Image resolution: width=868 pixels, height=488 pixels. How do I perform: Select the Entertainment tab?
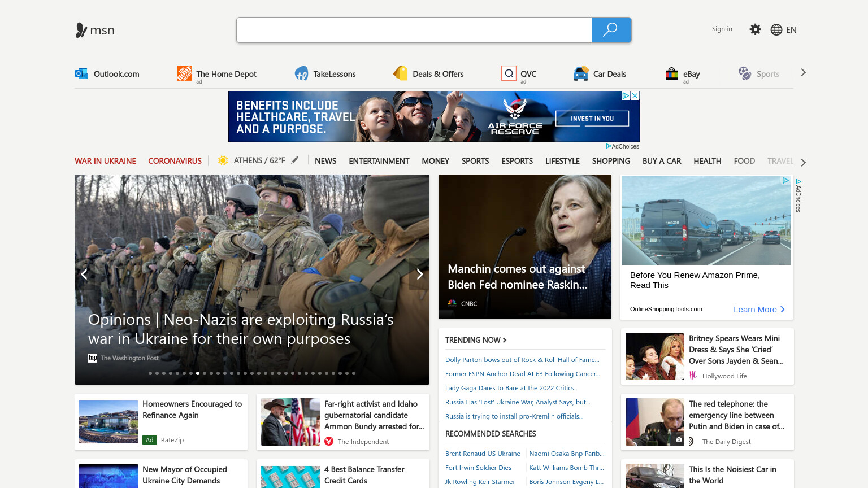click(x=379, y=161)
